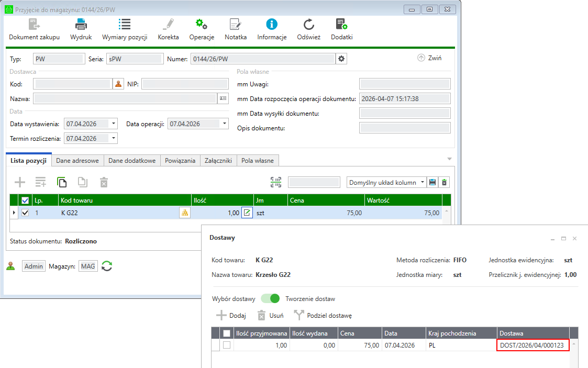Click card icon beside Nazwa field
Image resolution: width=588 pixels, height=368 pixels.
(223, 98)
